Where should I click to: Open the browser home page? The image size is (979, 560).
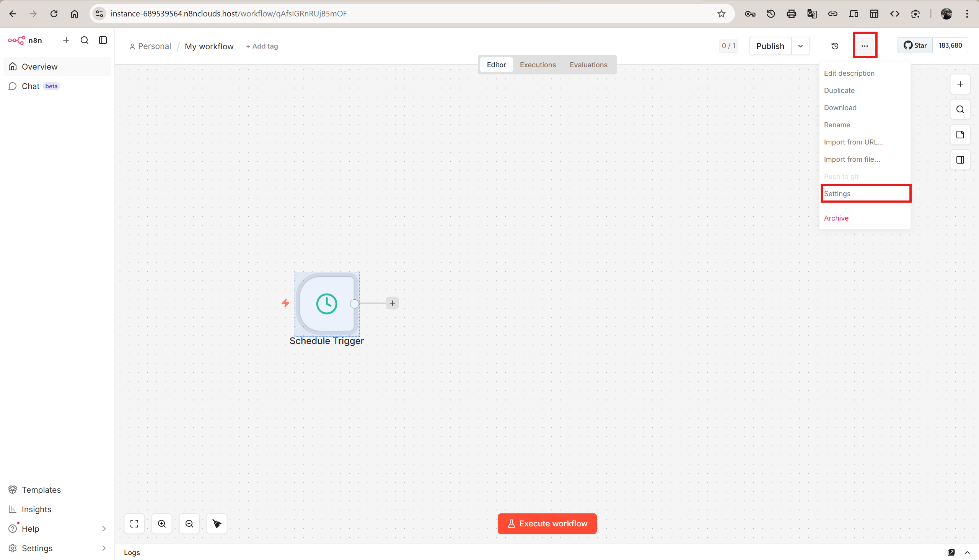74,14
